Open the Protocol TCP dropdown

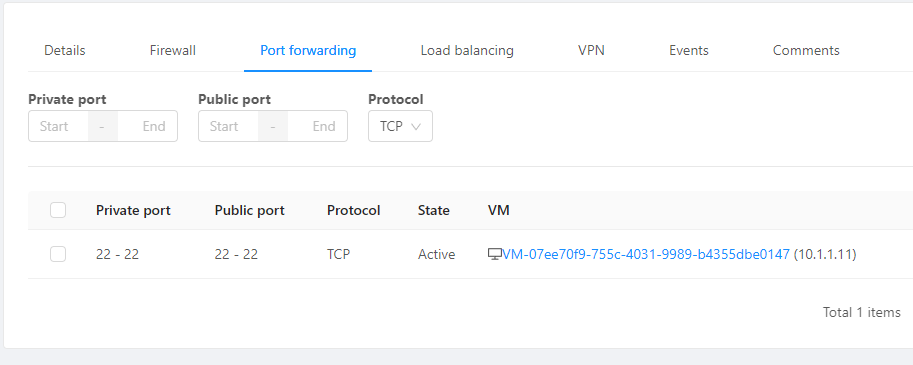click(x=400, y=126)
